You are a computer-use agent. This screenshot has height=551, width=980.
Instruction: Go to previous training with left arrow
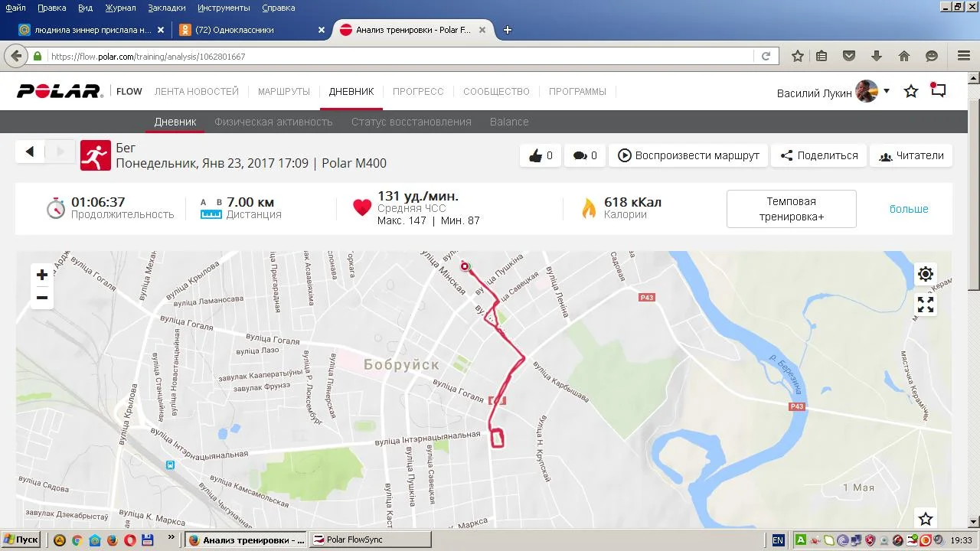click(x=30, y=152)
